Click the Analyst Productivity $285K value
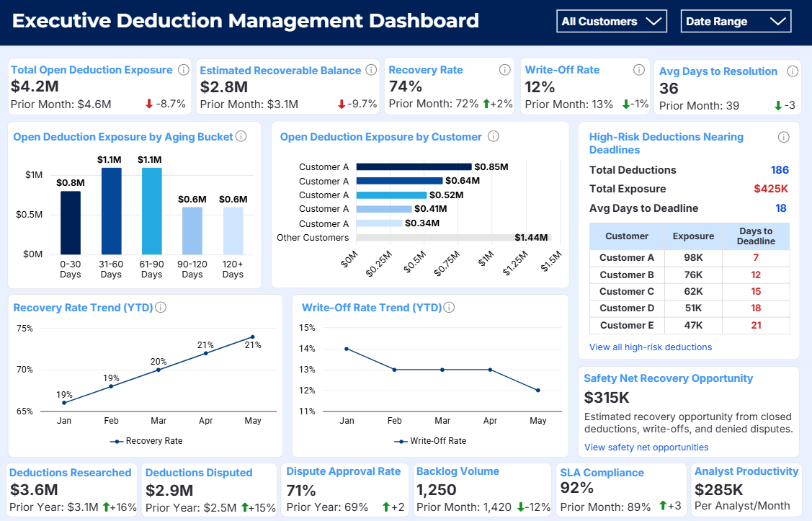This screenshot has height=521, width=812. point(719,489)
